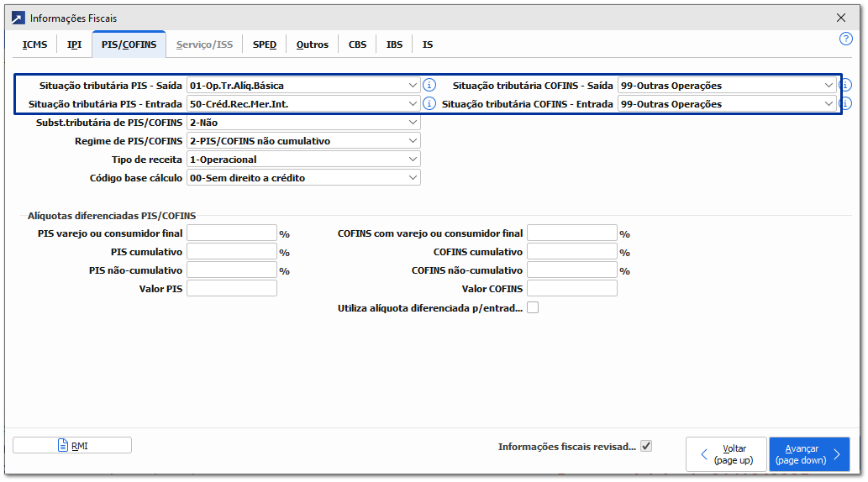Click info icon beside PIS Entrada dropdown
The image size is (868, 482).
coord(429,103)
